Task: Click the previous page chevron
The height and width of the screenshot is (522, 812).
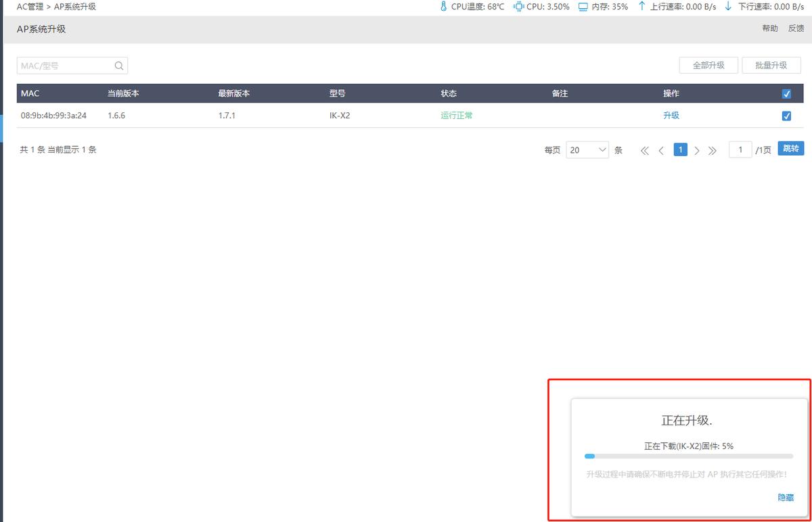Action: click(x=661, y=149)
